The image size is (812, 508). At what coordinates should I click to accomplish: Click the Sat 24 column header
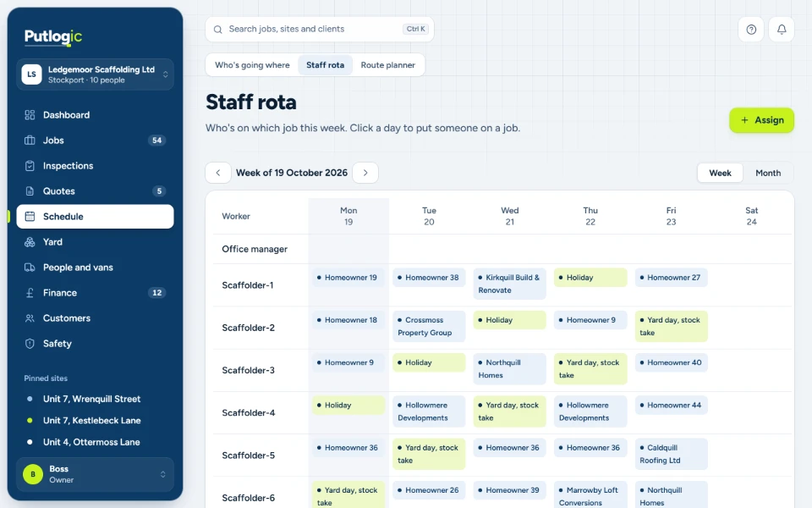[751, 216]
